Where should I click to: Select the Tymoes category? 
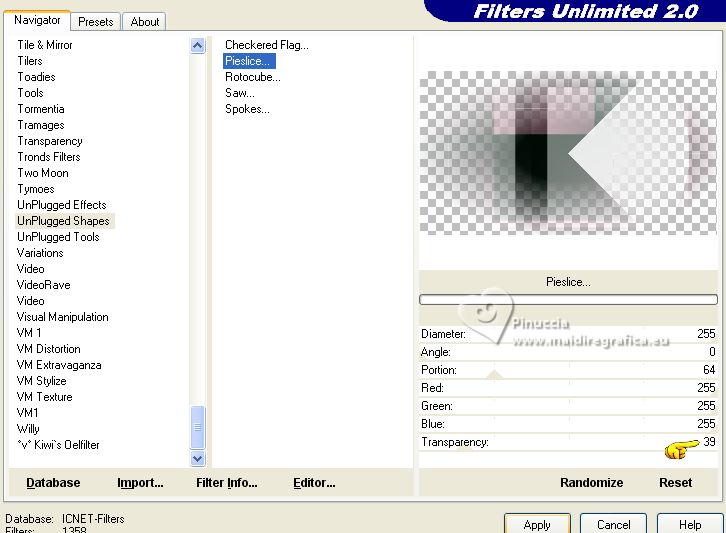point(36,189)
